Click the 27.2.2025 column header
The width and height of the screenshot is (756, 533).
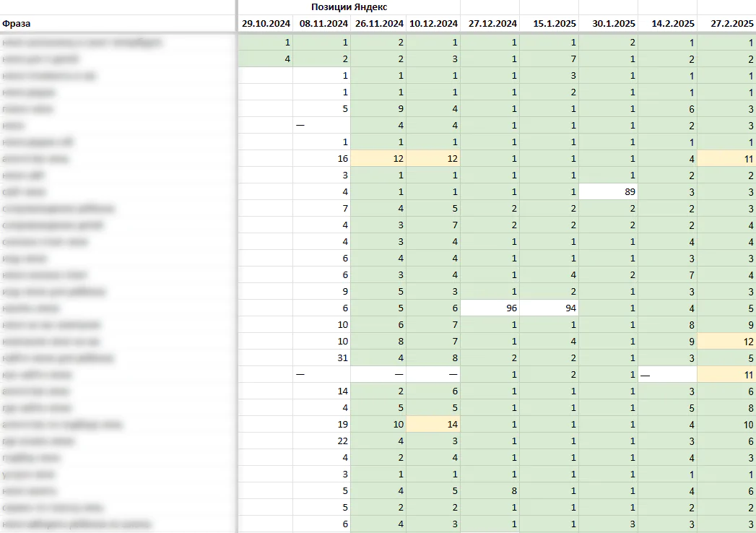coord(727,23)
